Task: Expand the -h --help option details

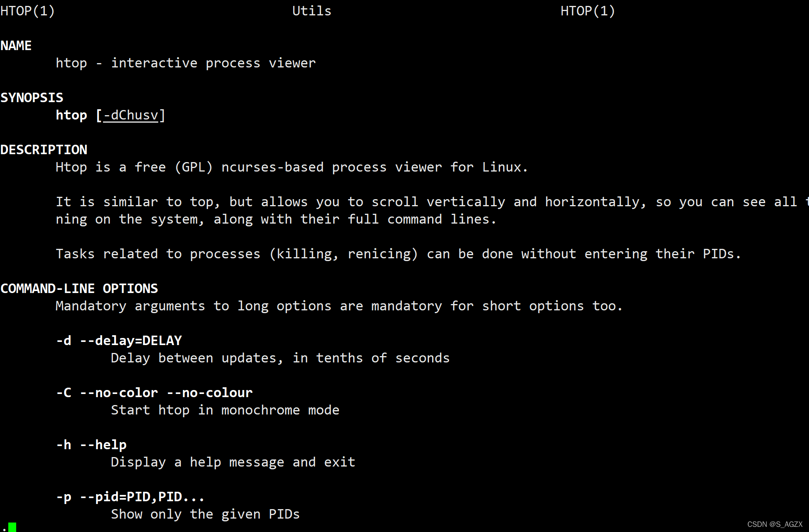Action: pyautogui.click(x=90, y=445)
